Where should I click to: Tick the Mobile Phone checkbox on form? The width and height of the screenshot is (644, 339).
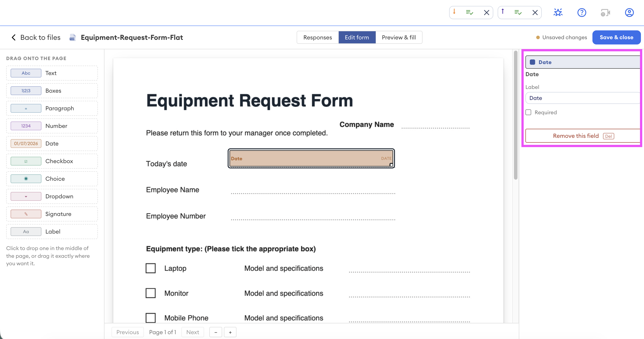click(x=151, y=318)
